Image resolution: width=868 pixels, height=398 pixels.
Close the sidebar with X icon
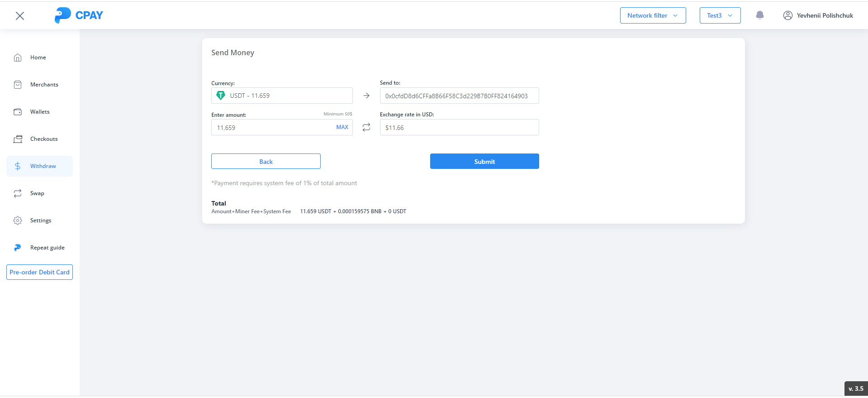pyautogui.click(x=20, y=16)
